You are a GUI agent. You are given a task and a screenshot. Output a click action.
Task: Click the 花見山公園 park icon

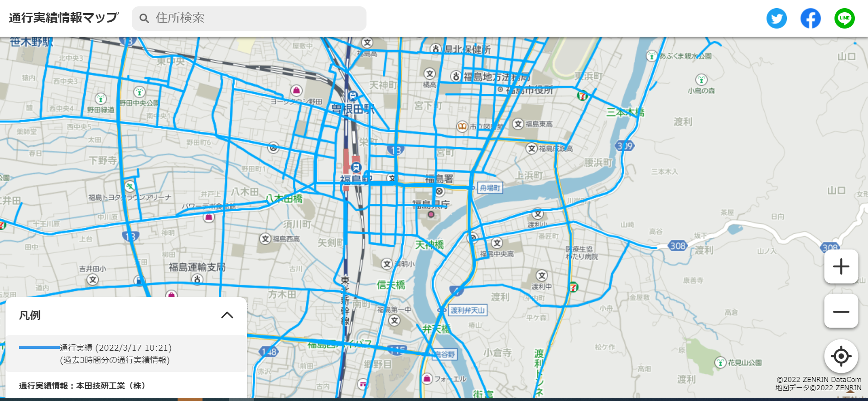click(x=720, y=362)
